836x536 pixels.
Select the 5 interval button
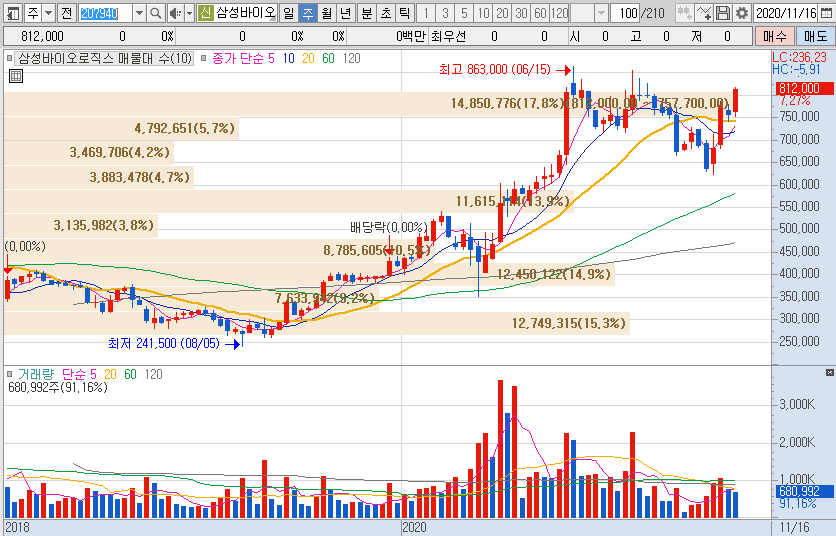(x=464, y=13)
